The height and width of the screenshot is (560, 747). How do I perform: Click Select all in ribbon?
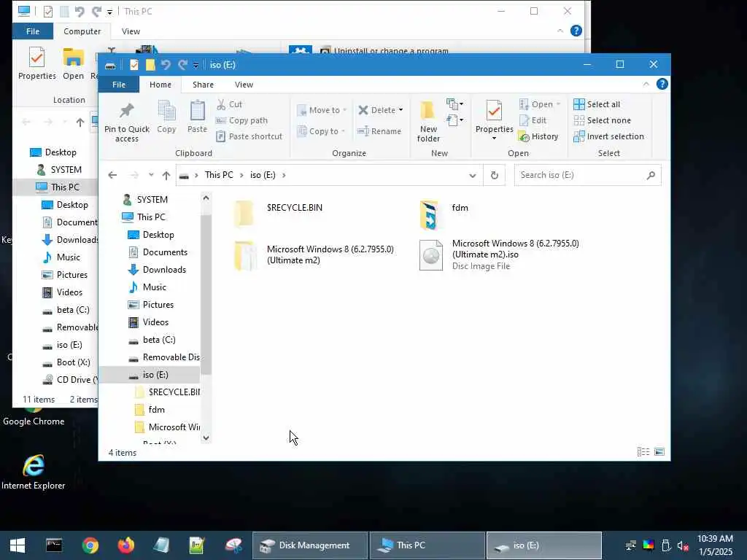(597, 104)
